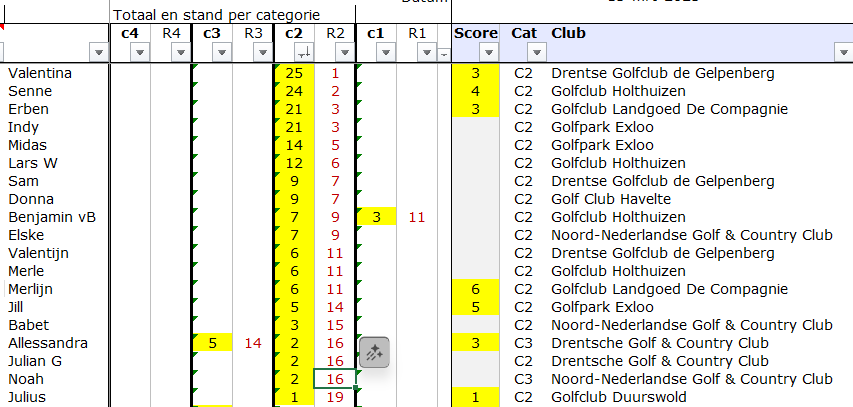Select the 'Totaal en stand per categorie' cell

[215, 14]
